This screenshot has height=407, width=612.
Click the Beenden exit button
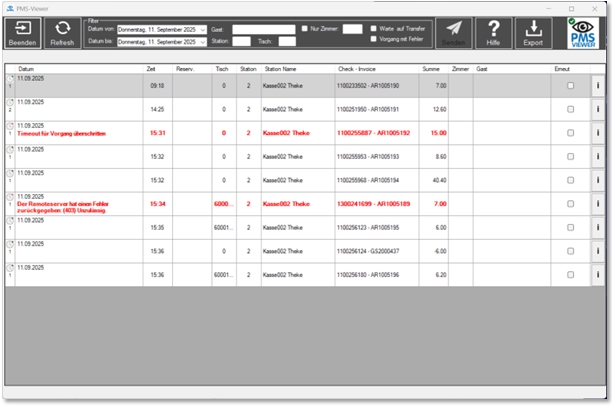click(x=23, y=33)
